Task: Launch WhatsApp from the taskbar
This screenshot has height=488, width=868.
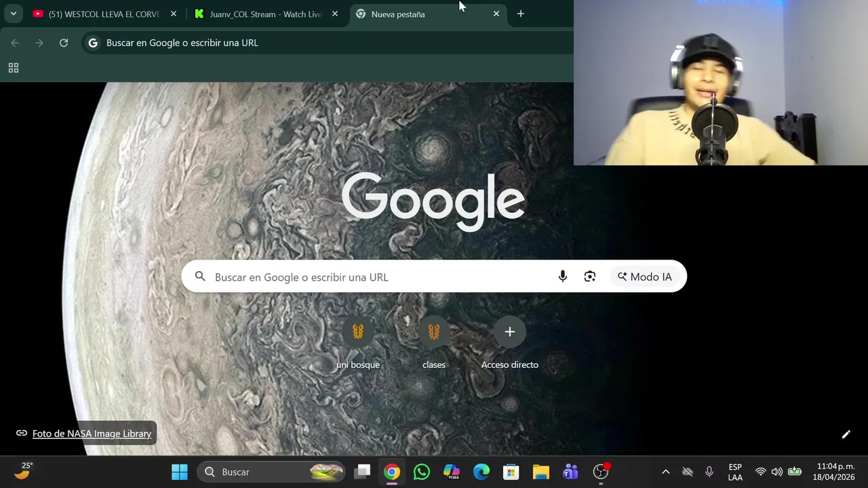Action: pos(422,472)
